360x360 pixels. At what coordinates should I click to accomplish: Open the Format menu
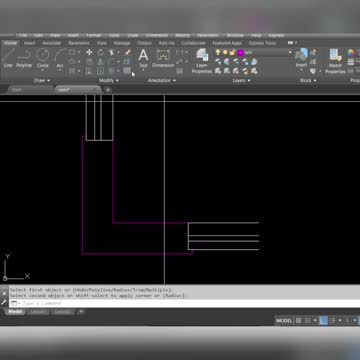click(x=93, y=35)
